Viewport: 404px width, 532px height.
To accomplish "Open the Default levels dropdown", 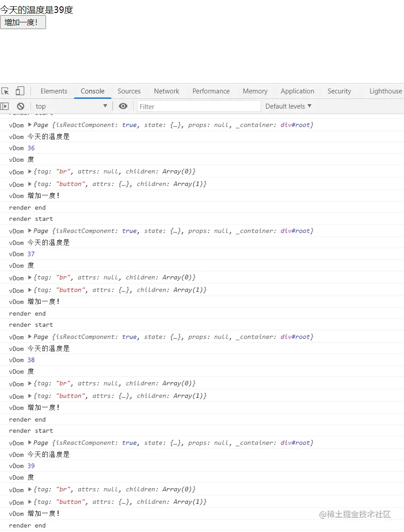I will (x=288, y=106).
